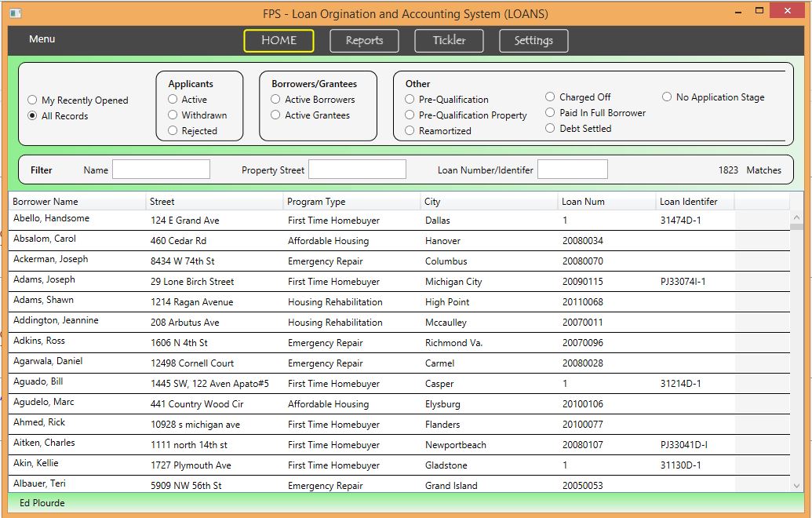Open the Tickler section
This screenshot has height=518, width=812.
coord(449,41)
